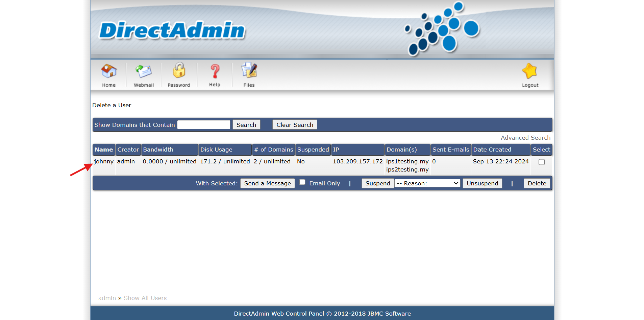The height and width of the screenshot is (320, 644).
Task: Open the admin creator link in the johnny row
Action: pyautogui.click(x=126, y=161)
